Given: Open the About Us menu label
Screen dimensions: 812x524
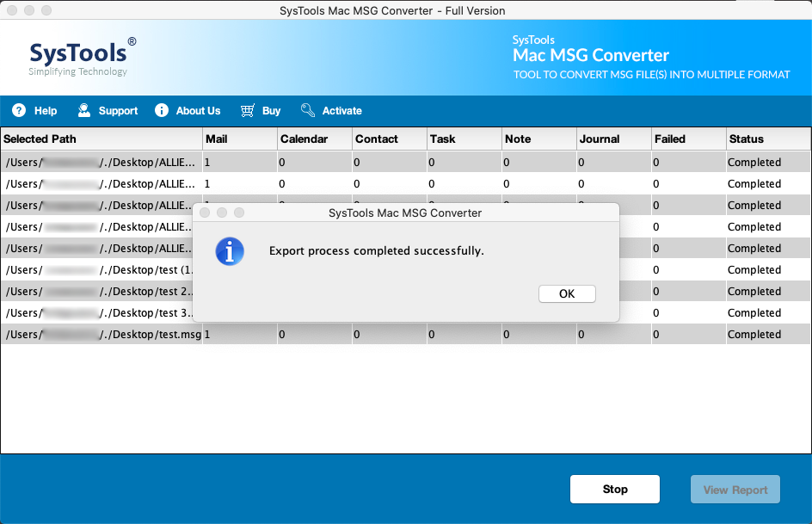Looking at the screenshot, I should coord(199,111).
